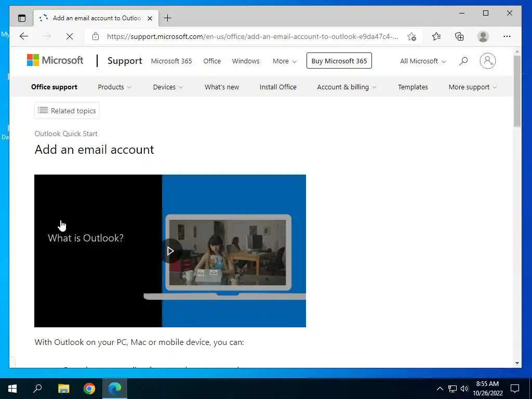The image size is (532, 399).
Task: Open the Favorites list icon
Action: point(436,36)
